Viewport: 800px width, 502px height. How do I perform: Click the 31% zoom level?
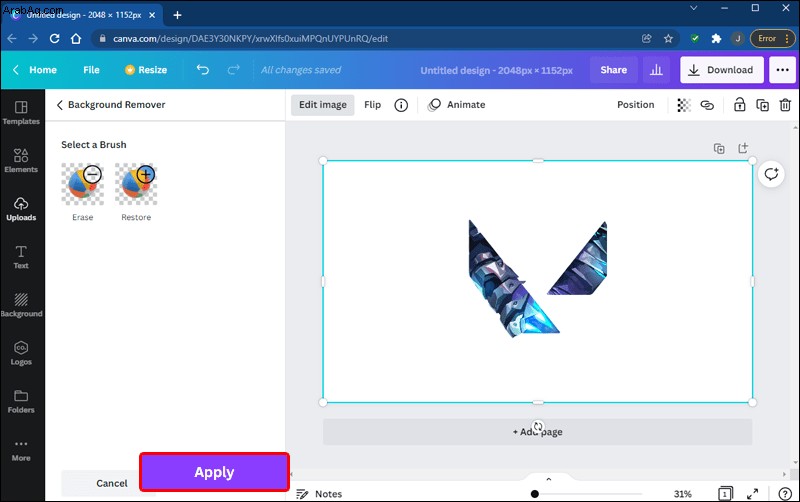pos(682,494)
